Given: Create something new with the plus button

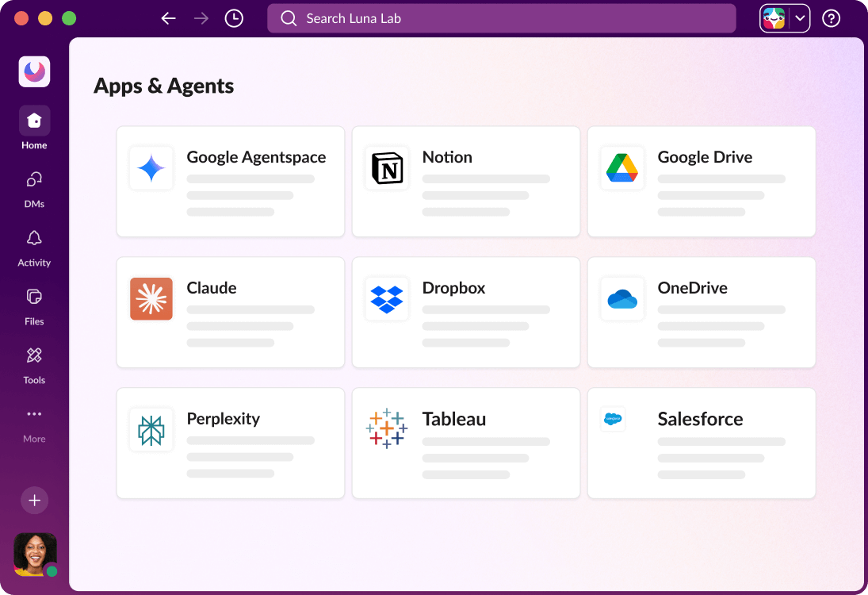Looking at the screenshot, I should [x=34, y=500].
